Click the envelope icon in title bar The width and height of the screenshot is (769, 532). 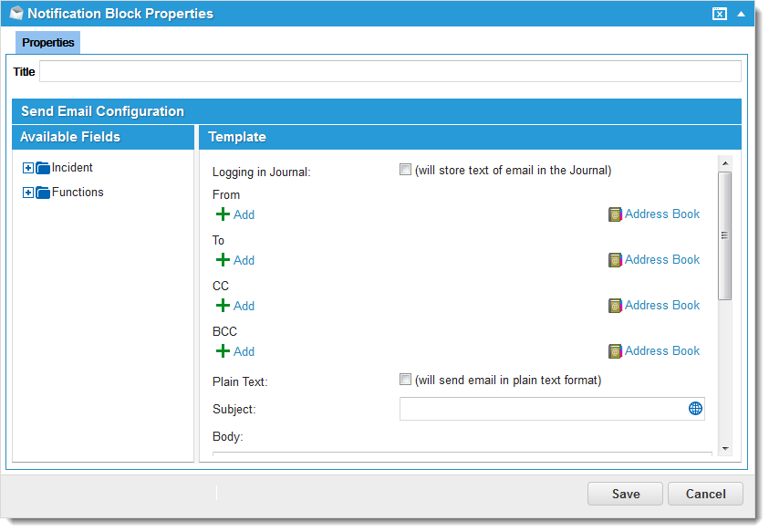pyautogui.click(x=16, y=14)
